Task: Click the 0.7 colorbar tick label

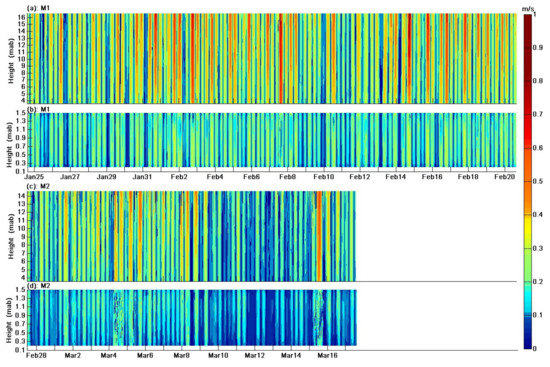Action: [x=538, y=114]
